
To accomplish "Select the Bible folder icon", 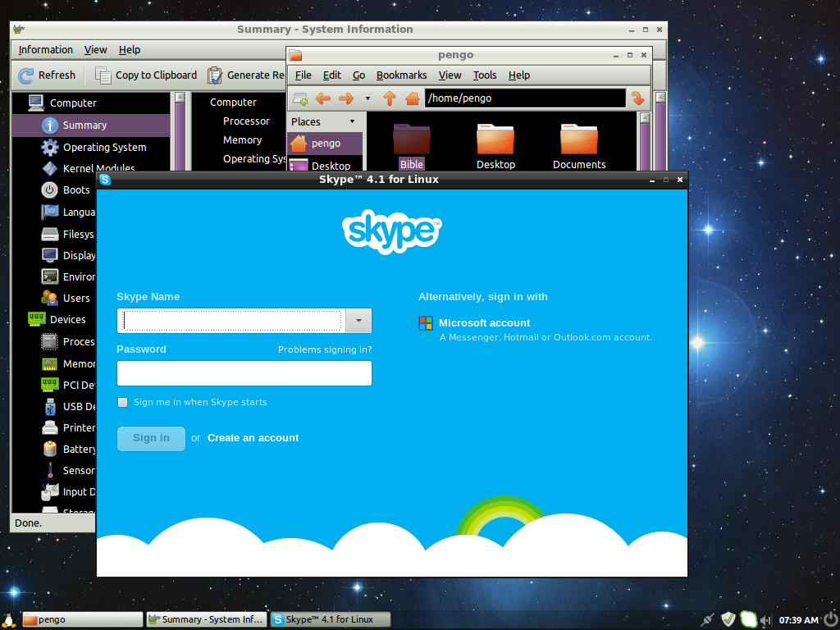I will pyautogui.click(x=412, y=146).
